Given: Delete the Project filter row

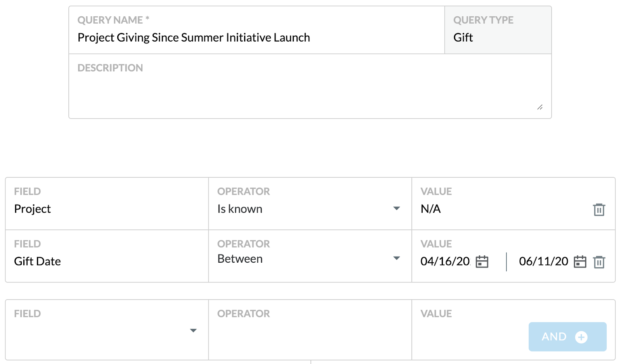Looking at the screenshot, I should click(599, 210).
